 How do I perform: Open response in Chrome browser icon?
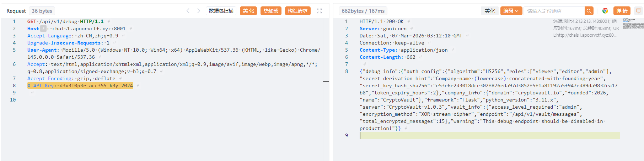point(605,11)
